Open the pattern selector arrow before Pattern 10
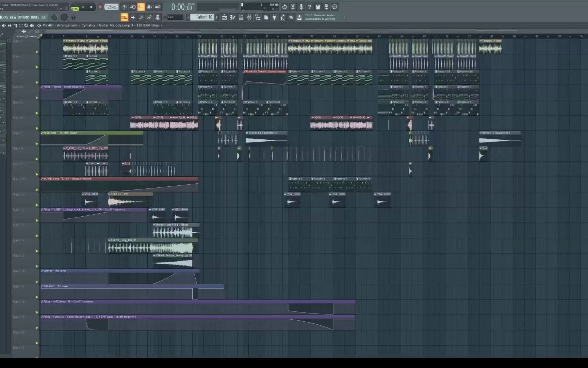Screen dimensions: 588x368 click(188, 17)
